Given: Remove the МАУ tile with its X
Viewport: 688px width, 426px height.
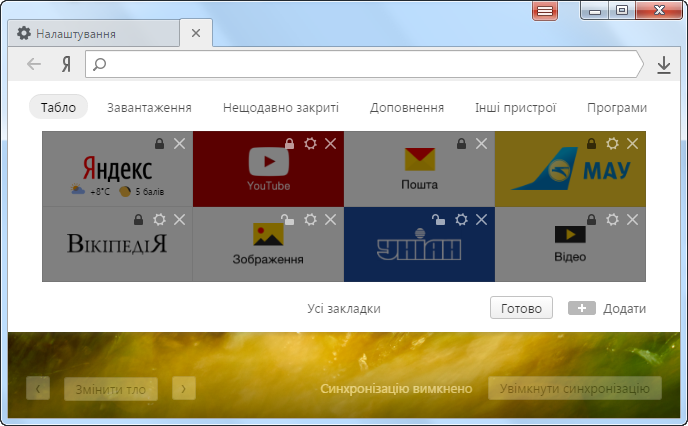Looking at the screenshot, I should (632, 143).
